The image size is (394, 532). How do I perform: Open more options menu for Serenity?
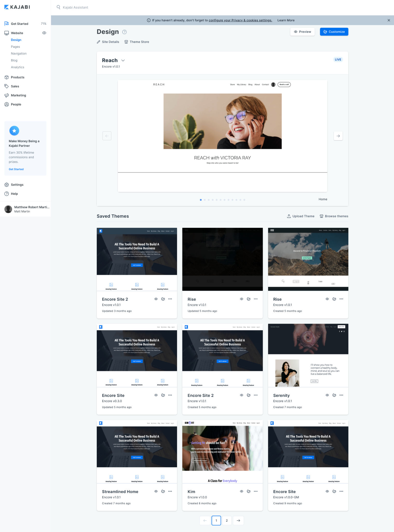(x=341, y=395)
